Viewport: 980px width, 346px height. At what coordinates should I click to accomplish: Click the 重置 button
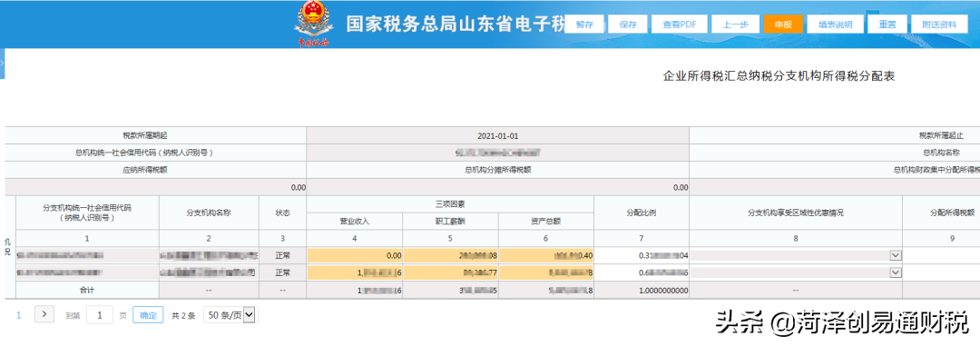(x=887, y=25)
